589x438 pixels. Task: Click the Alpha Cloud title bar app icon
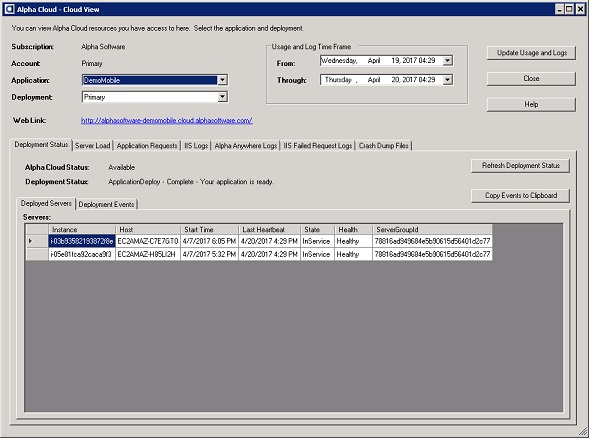tap(9, 9)
